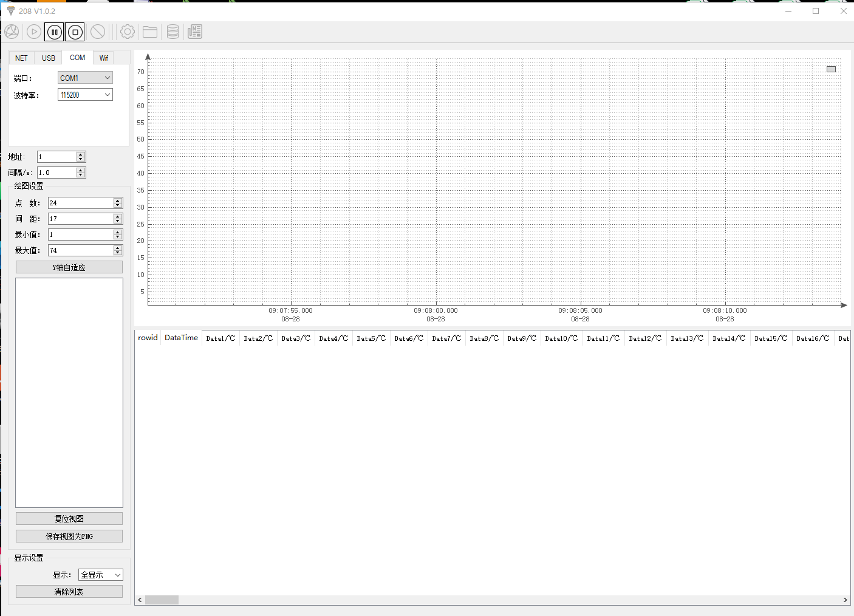Click the newspaper report icon
Image resolution: width=854 pixels, height=616 pixels.
point(195,32)
